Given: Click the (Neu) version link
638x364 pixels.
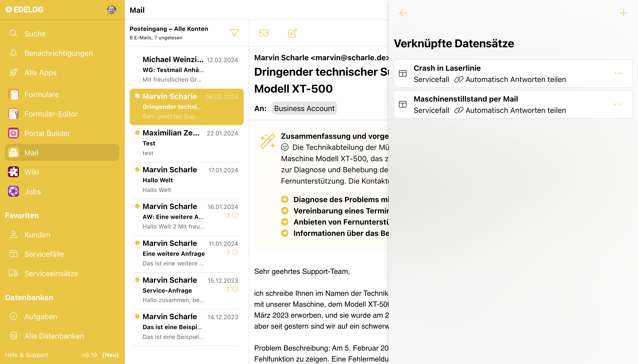Looking at the screenshot, I should pyautogui.click(x=110, y=355).
